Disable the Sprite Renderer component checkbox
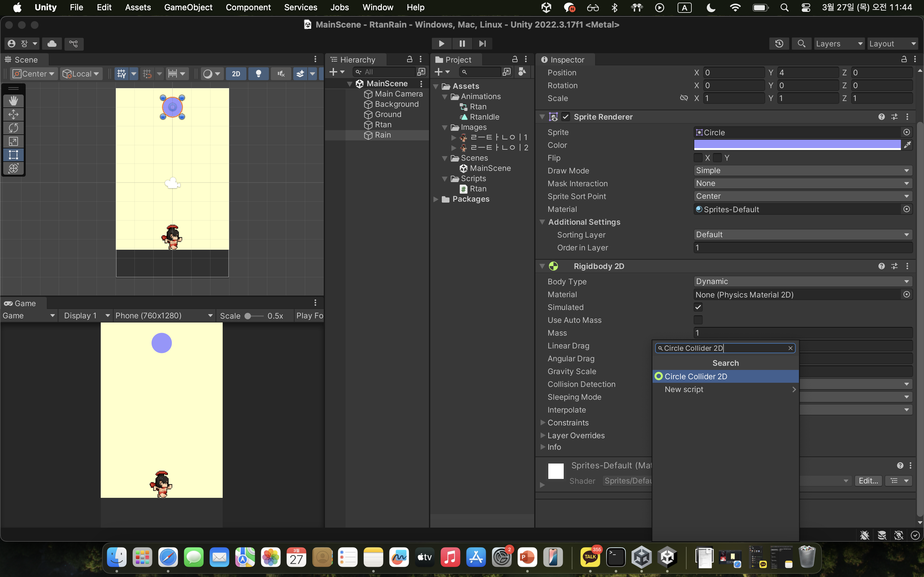Viewport: 924px width, 577px height. pyautogui.click(x=566, y=117)
